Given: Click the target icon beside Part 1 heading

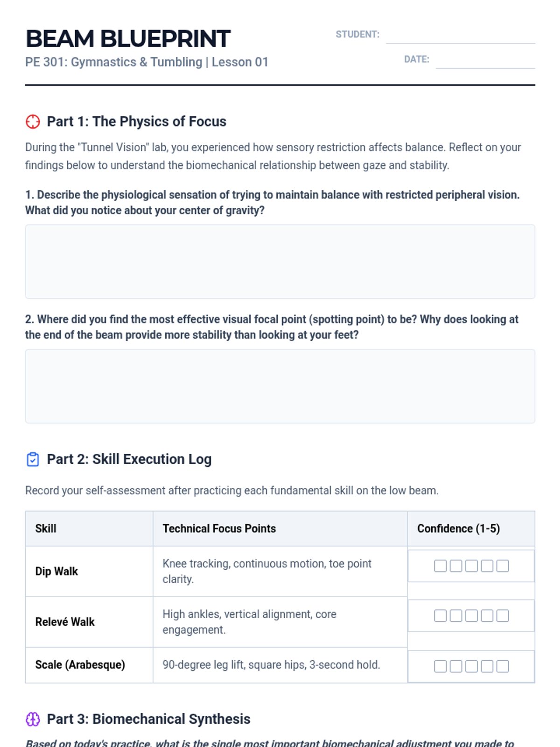Looking at the screenshot, I should tap(33, 121).
